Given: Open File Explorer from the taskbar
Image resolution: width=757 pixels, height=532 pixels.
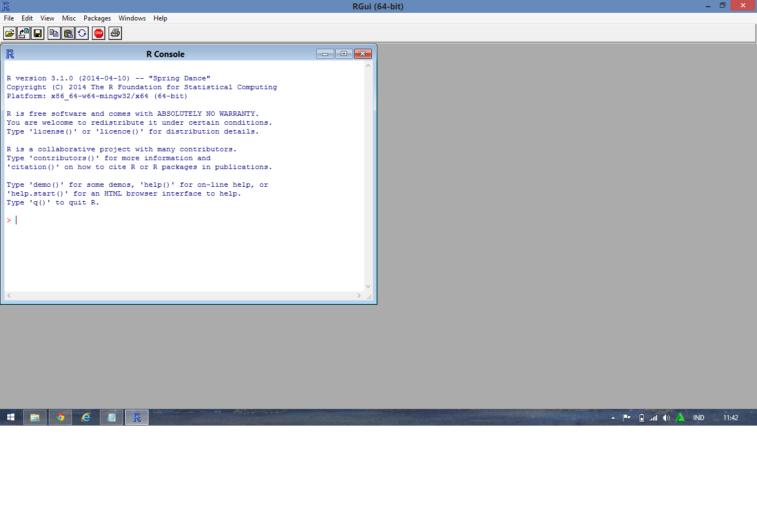Looking at the screenshot, I should (x=34, y=417).
